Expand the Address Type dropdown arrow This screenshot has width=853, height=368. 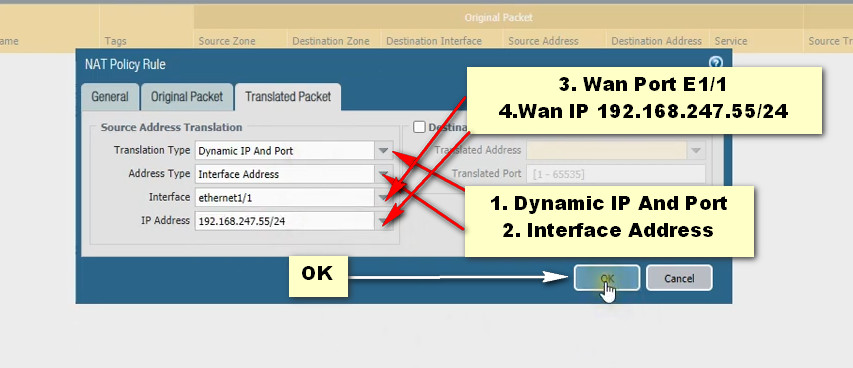[383, 174]
